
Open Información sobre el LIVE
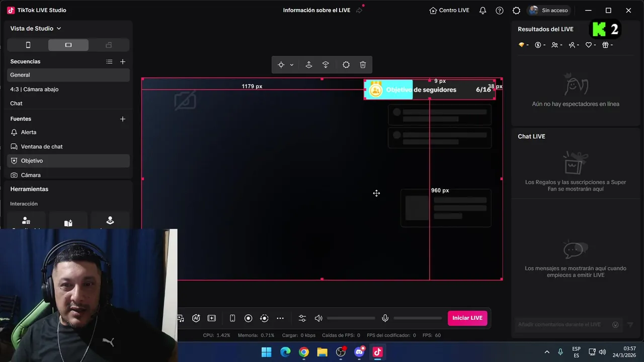coord(316,10)
